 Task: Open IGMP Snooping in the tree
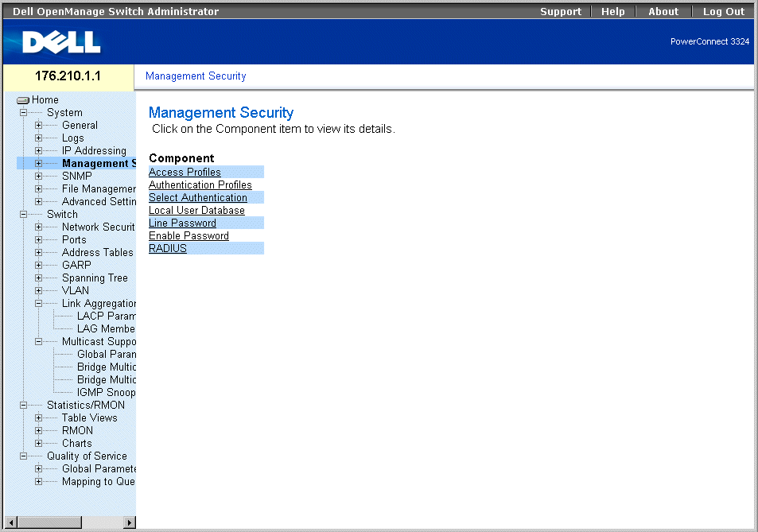[x=107, y=392]
